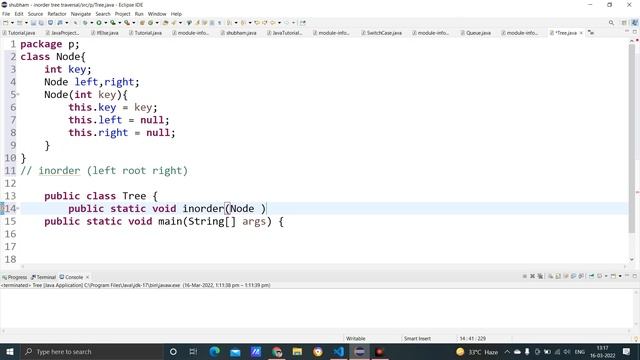Open the Run menu
The width and height of the screenshot is (640, 360).
pyautogui.click(x=139, y=14)
